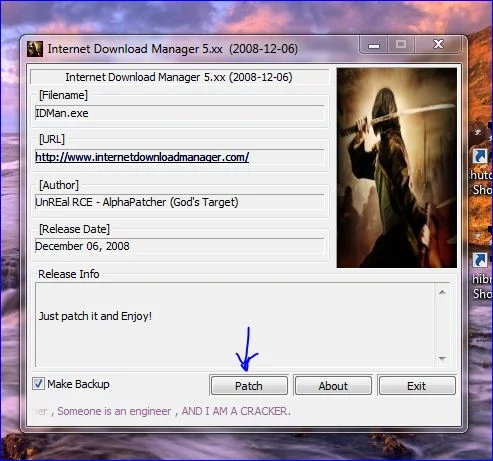Click the samurai warrior artwork image
The width and height of the screenshot is (493, 461).
click(397, 168)
